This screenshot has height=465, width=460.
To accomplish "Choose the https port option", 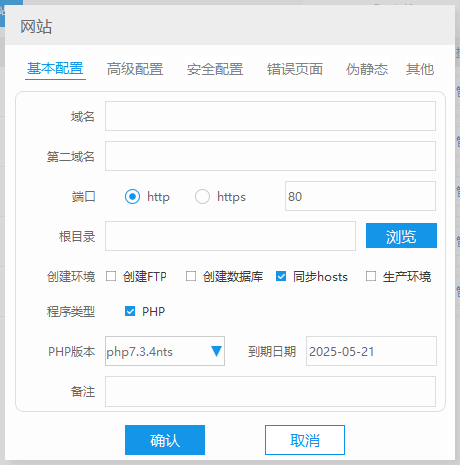I will click(202, 197).
